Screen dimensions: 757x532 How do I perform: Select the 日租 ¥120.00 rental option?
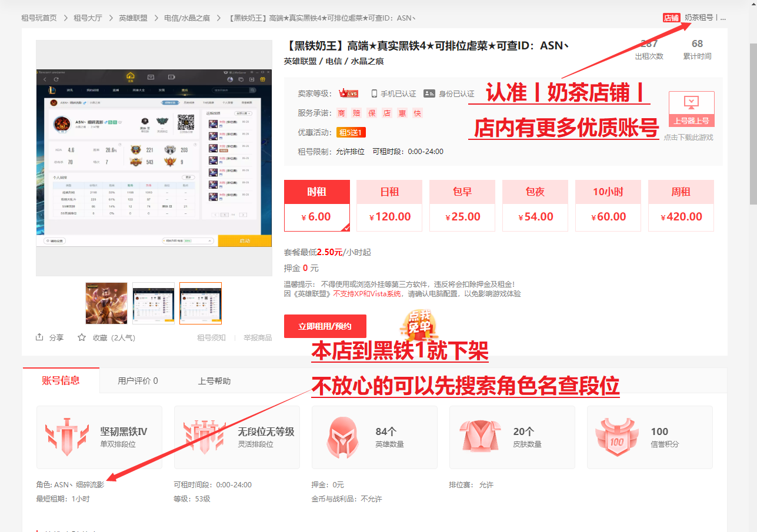tap(389, 206)
